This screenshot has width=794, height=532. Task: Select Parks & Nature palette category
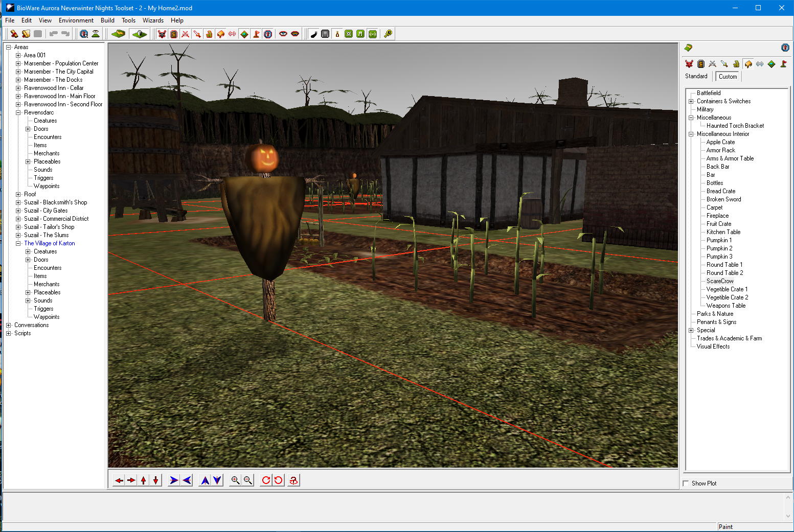[715, 314]
